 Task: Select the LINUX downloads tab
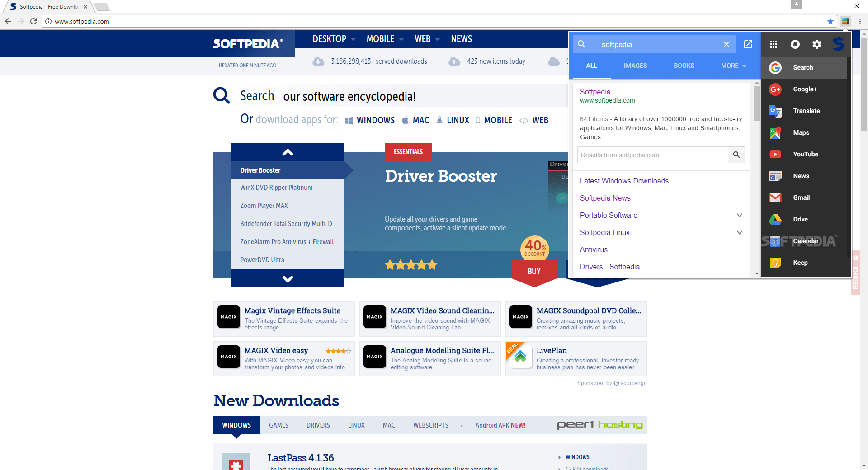click(x=356, y=425)
